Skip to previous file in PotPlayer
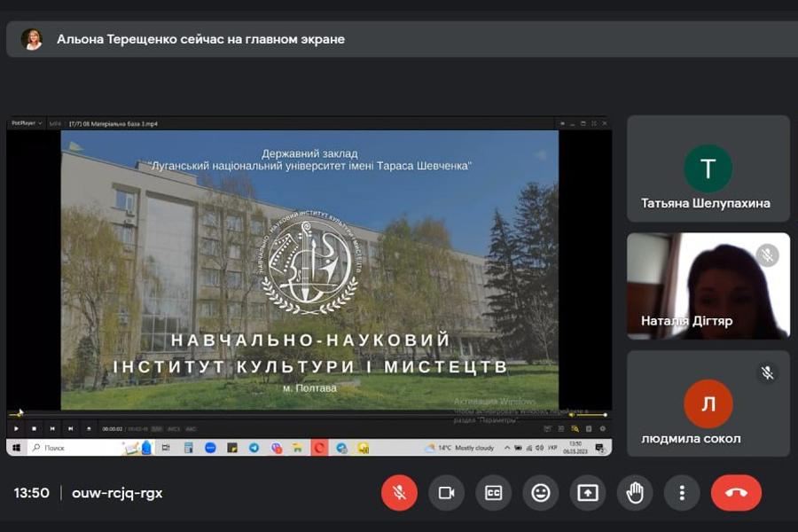This screenshot has height=532, width=798. tap(52, 428)
